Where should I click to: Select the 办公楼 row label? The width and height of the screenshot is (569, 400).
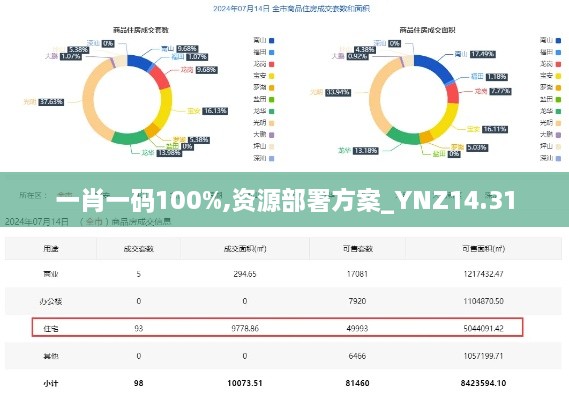(51, 301)
